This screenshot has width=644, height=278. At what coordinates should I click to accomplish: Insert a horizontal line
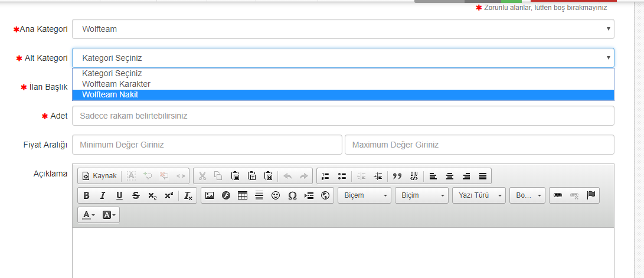tap(259, 195)
